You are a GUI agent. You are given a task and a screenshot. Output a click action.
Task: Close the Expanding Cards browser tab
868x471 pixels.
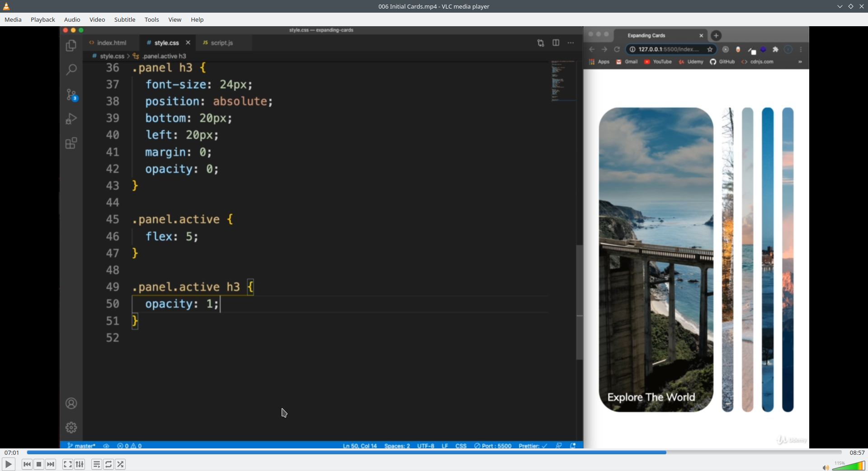point(702,36)
